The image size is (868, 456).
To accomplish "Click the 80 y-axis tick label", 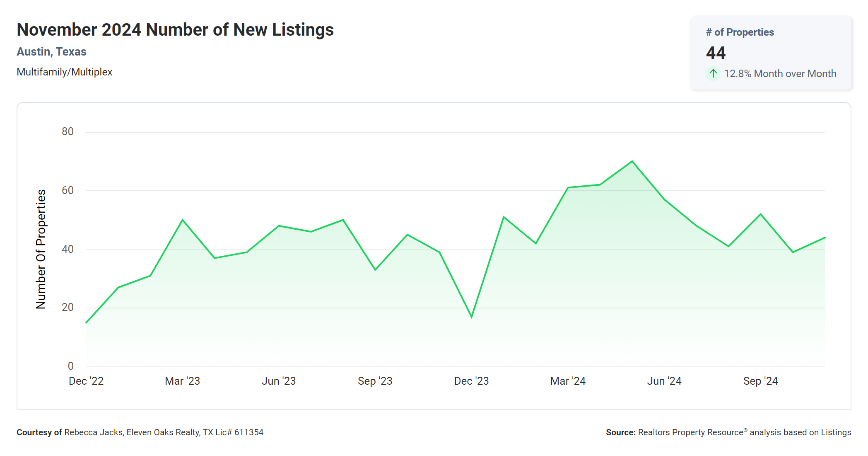I will point(68,132).
